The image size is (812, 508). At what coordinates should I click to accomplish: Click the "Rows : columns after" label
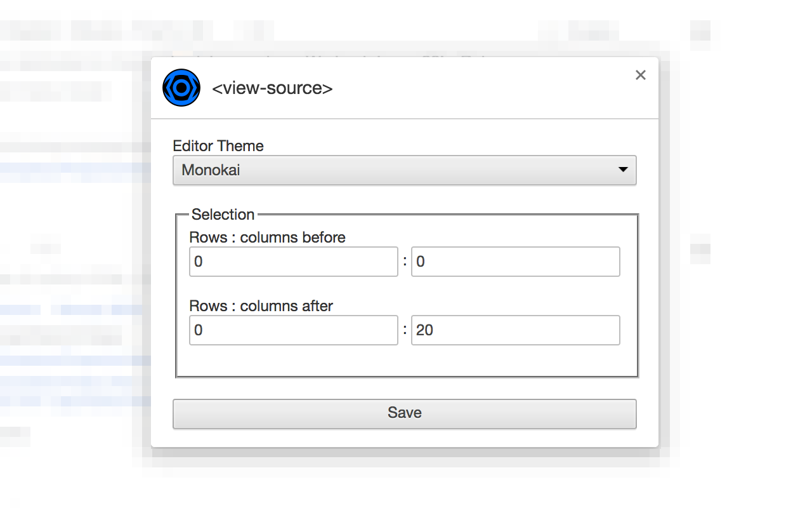click(261, 306)
